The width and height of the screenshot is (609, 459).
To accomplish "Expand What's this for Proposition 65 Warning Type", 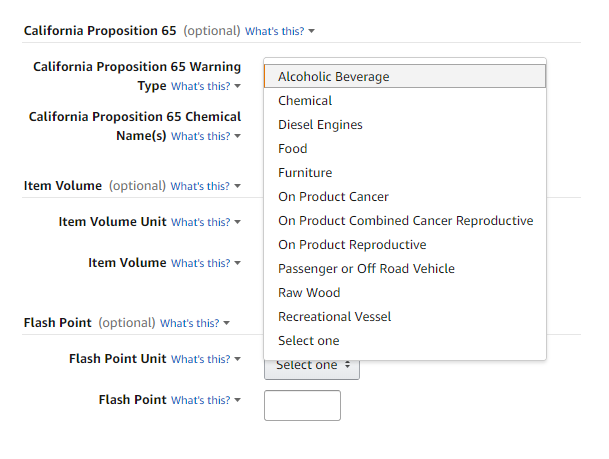I will pyautogui.click(x=206, y=87).
